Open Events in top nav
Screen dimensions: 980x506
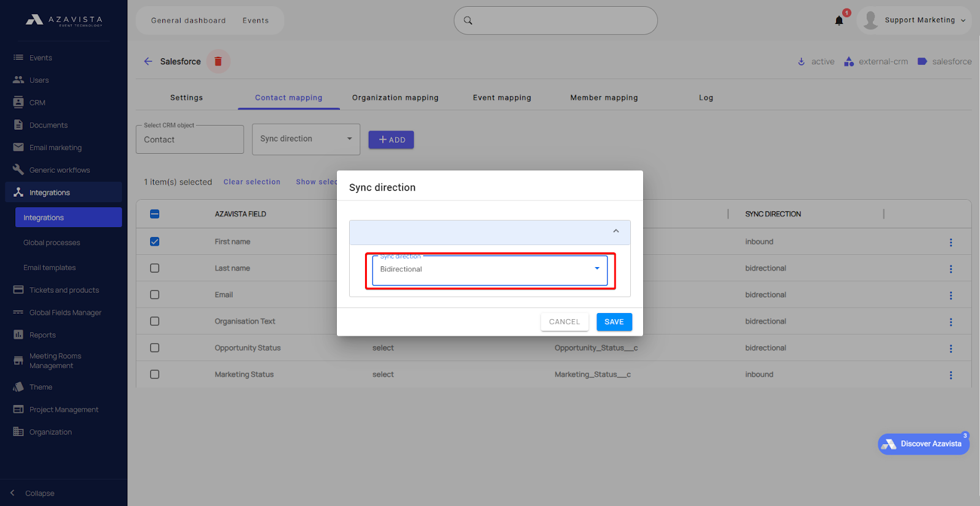pos(255,20)
